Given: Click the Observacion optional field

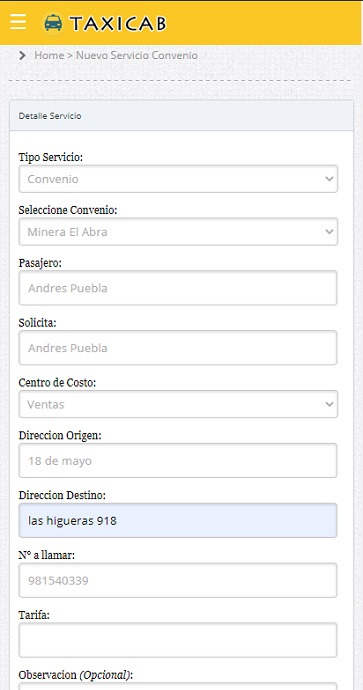Looking at the screenshot, I should coord(178,686).
